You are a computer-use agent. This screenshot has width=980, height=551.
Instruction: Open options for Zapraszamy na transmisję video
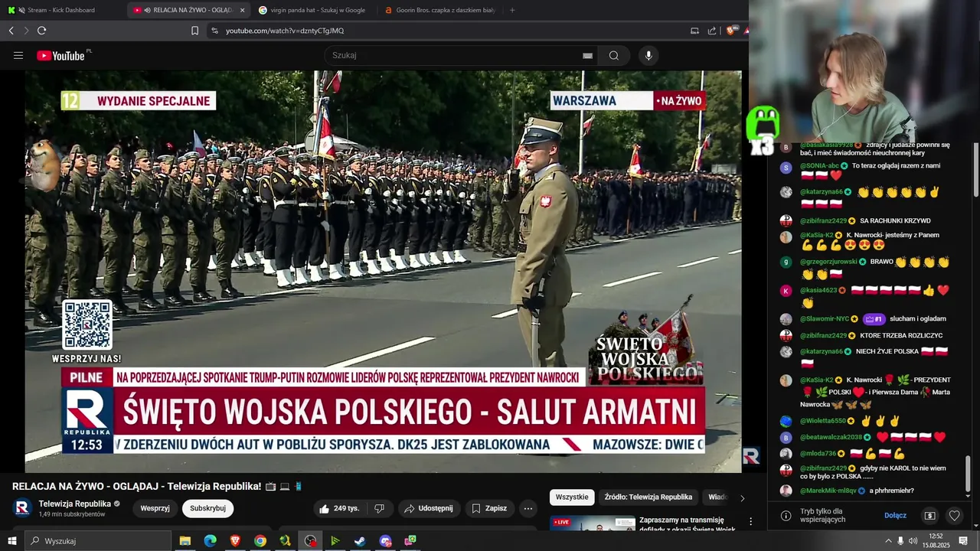tap(750, 521)
